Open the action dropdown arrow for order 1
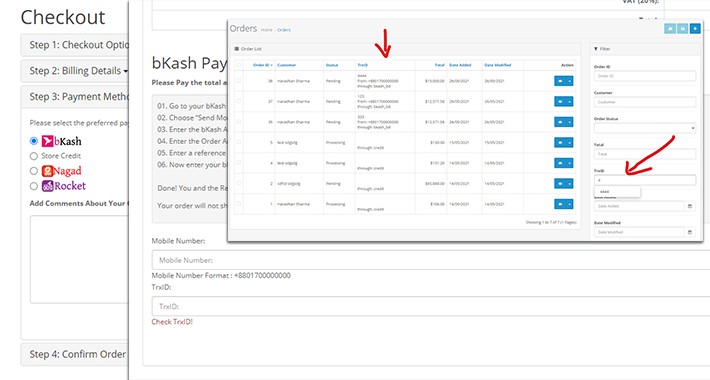 coord(570,204)
